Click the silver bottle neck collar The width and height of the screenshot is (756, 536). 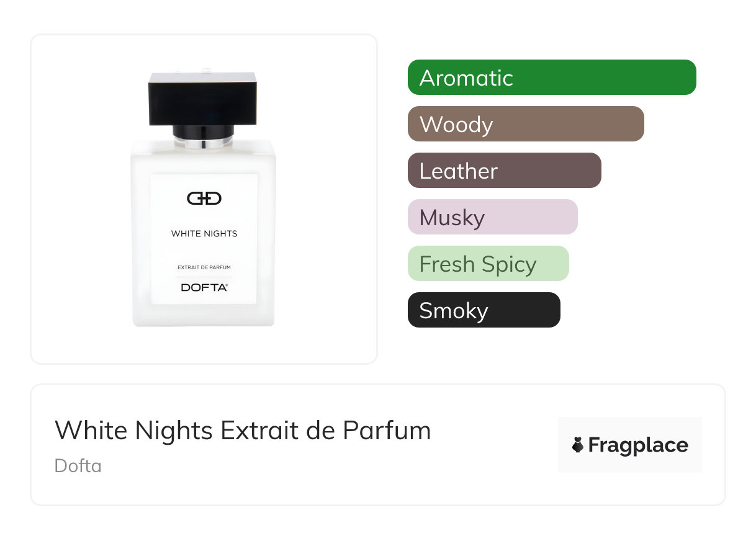click(204, 143)
